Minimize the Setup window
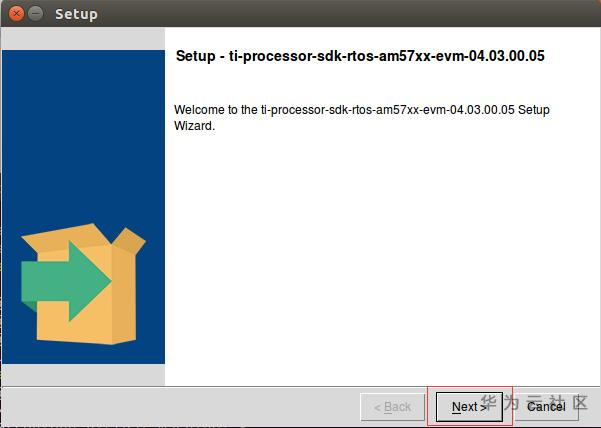The width and height of the screenshot is (601, 428). [36, 14]
